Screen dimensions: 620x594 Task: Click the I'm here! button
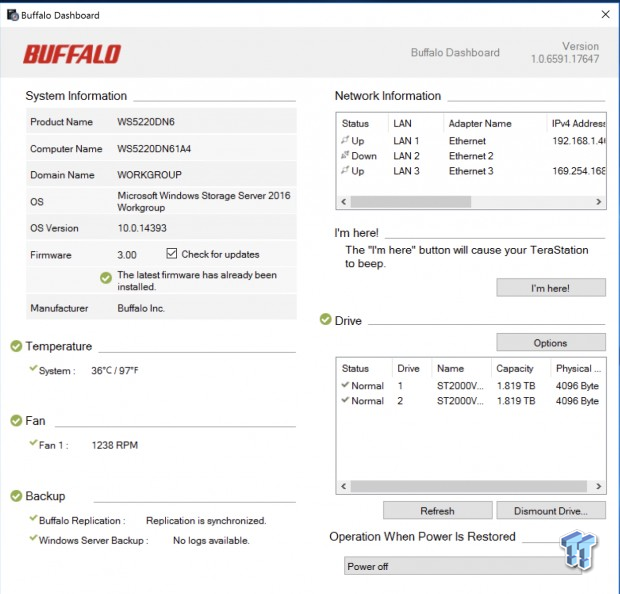(x=551, y=288)
